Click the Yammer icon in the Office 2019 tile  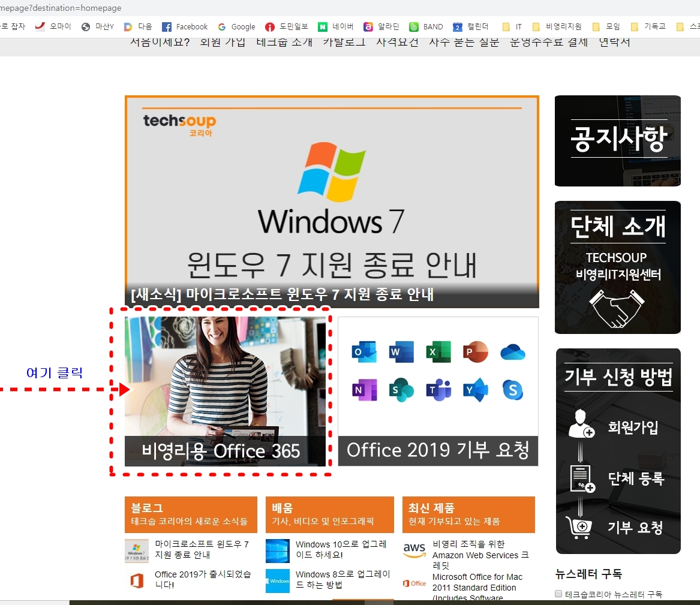point(476,390)
